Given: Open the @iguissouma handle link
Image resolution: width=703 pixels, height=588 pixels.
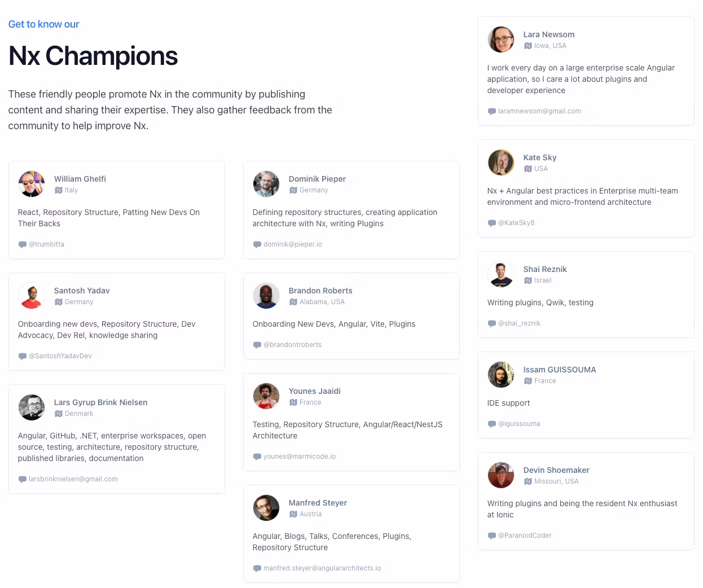Looking at the screenshot, I should pos(519,424).
